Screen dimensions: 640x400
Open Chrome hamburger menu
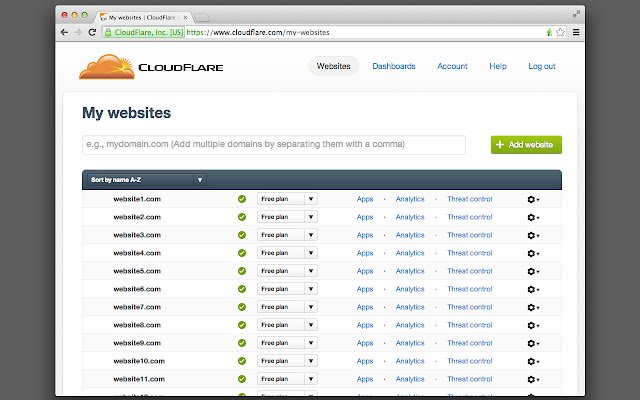pos(576,32)
